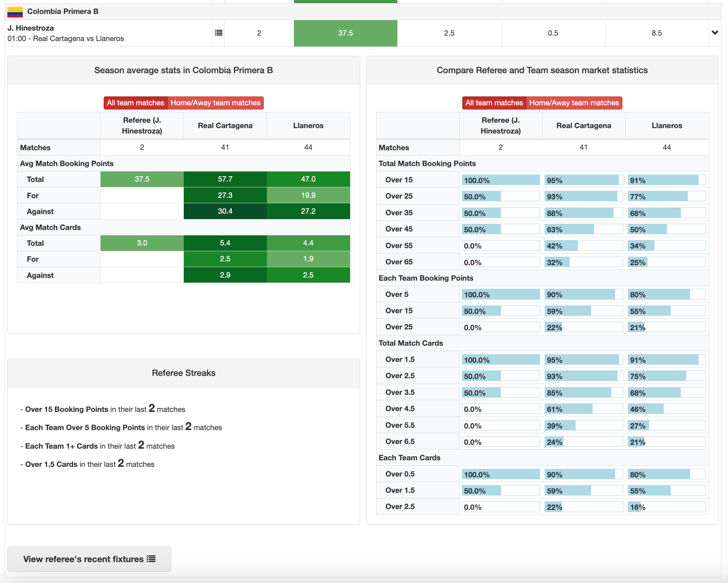728x583 pixels.
Task: Click the Each Team Cards section label
Action: (x=410, y=458)
